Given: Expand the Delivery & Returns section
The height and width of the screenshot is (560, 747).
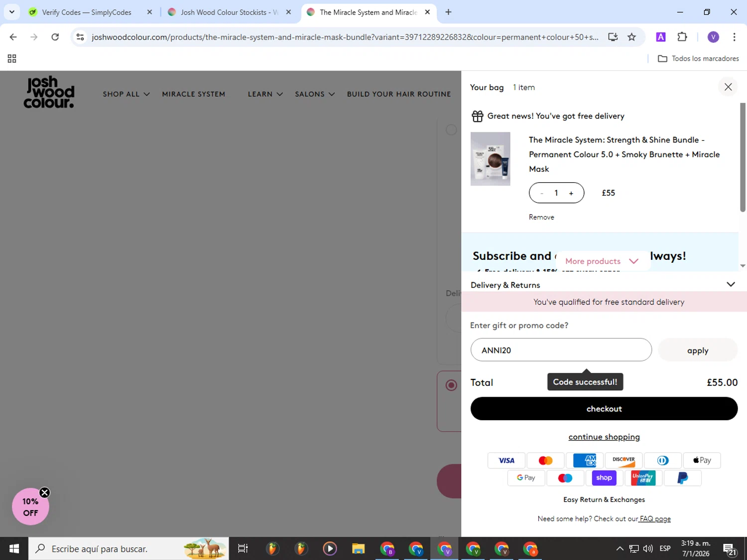Looking at the screenshot, I should click(x=604, y=285).
